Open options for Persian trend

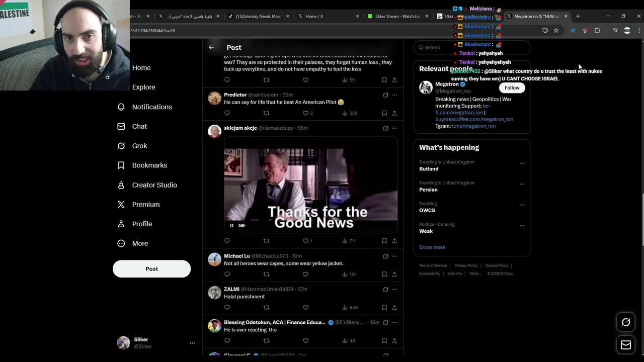tap(522, 184)
